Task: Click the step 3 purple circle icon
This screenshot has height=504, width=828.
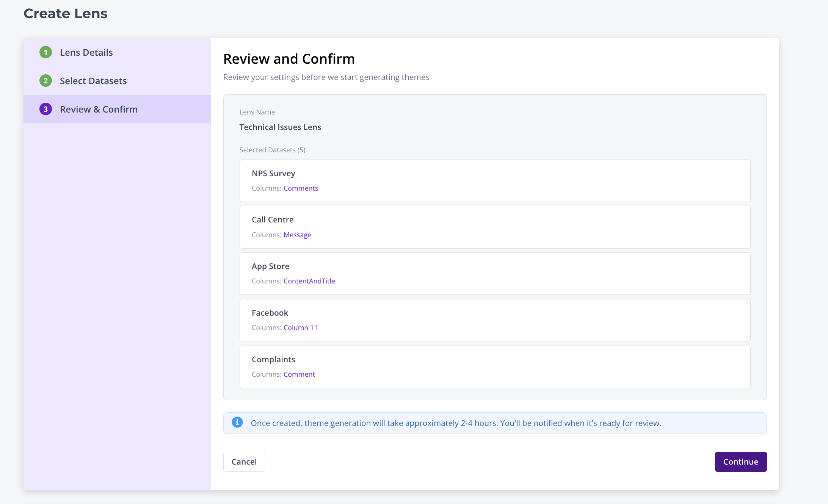Action: (46, 109)
